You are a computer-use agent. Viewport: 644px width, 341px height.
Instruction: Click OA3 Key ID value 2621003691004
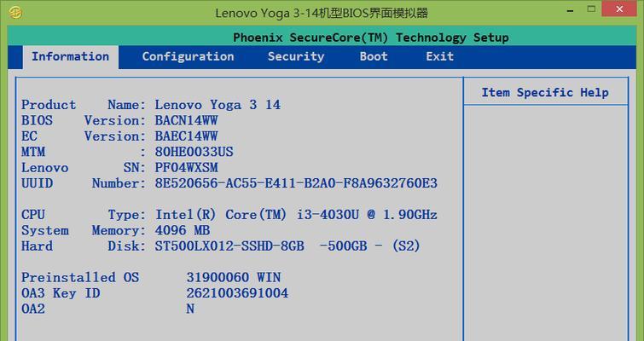237,293
